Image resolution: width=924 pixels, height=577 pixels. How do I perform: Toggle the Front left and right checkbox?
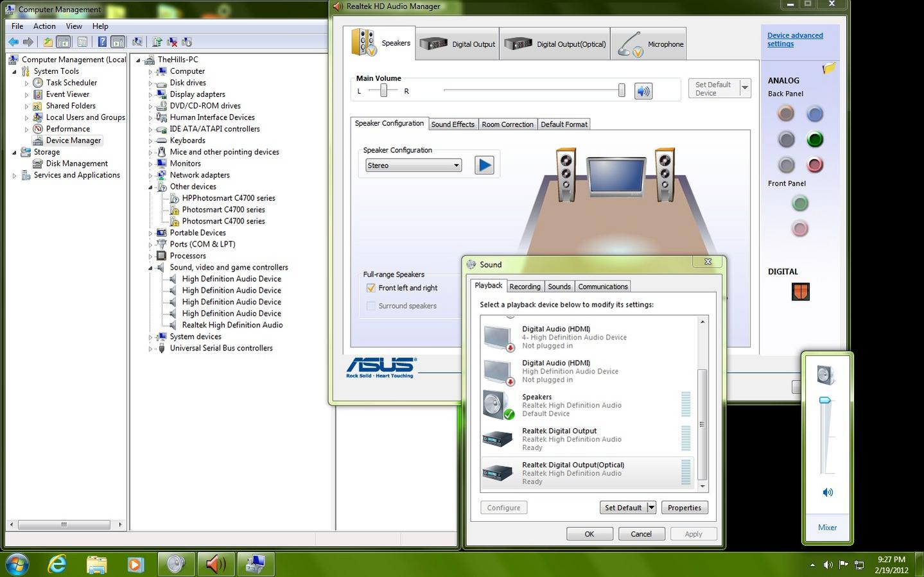click(x=370, y=288)
